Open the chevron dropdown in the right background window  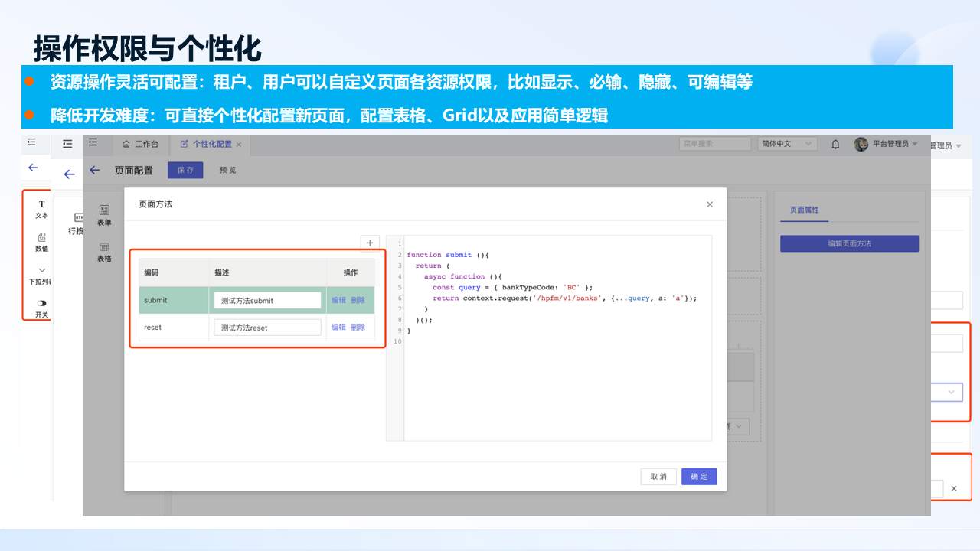pyautogui.click(x=952, y=392)
